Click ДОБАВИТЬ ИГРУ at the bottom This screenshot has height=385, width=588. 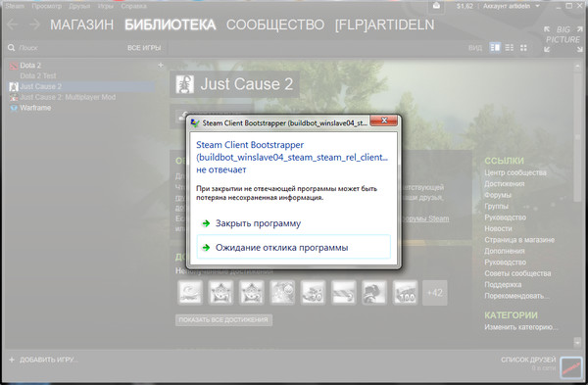(x=44, y=360)
